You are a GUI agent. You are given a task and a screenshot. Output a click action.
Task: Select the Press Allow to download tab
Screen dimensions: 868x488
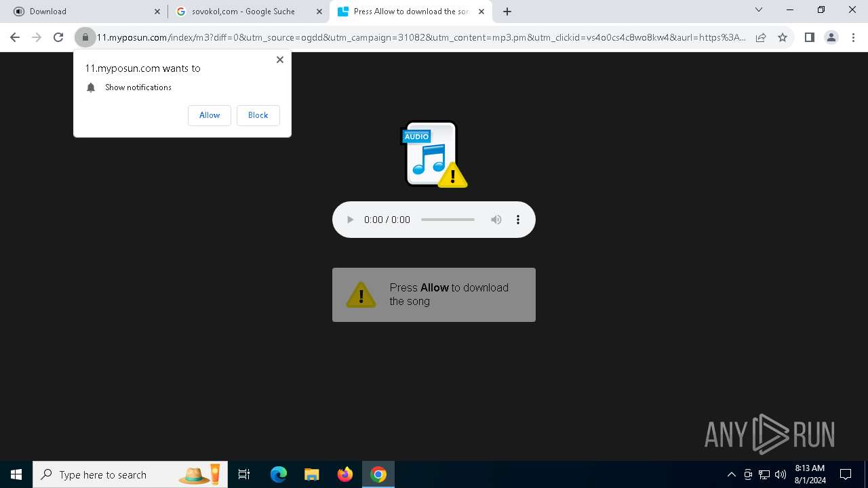point(410,12)
